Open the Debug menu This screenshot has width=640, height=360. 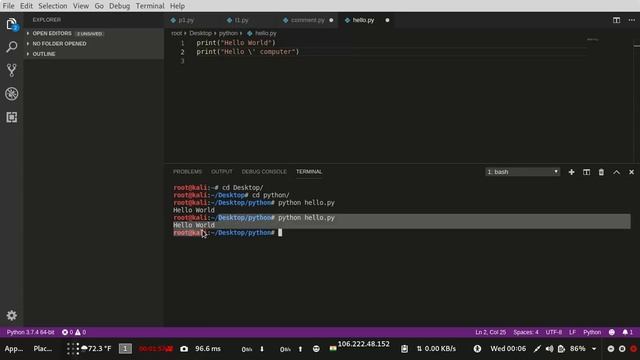[119, 6]
